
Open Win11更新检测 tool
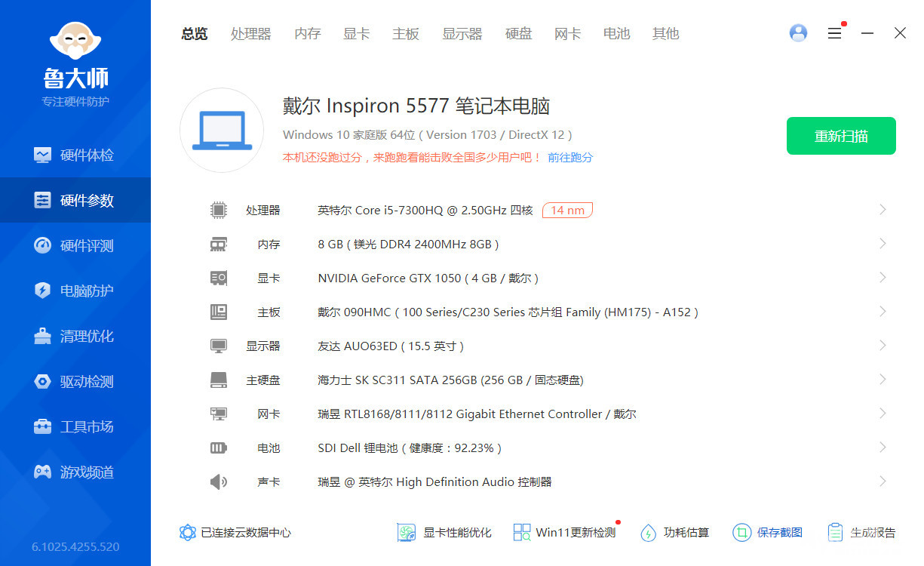[x=564, y=532]
